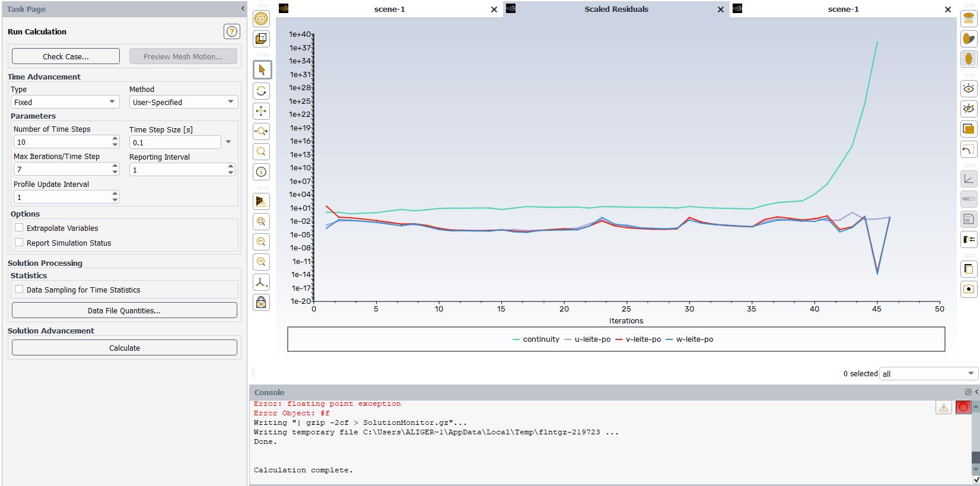Click the Check Case button
This screenshot has width=980, height=486.
[x=66, y=56]
